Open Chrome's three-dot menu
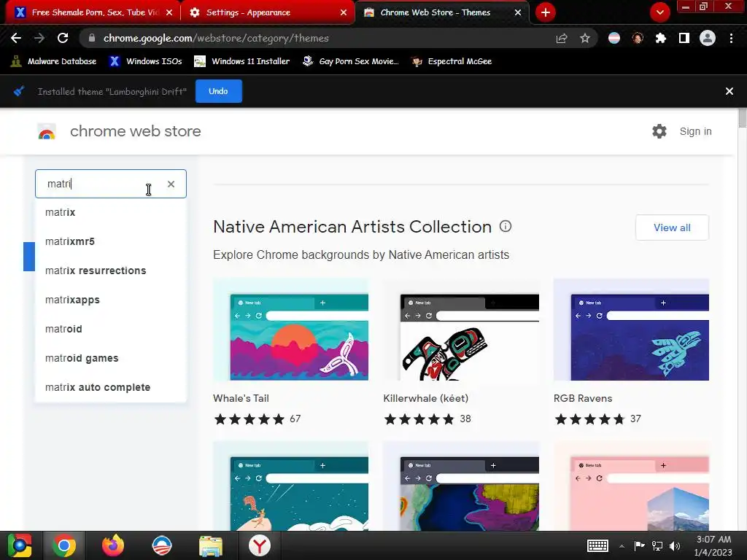This screenshot has height=560, width=747. [731, 38]
